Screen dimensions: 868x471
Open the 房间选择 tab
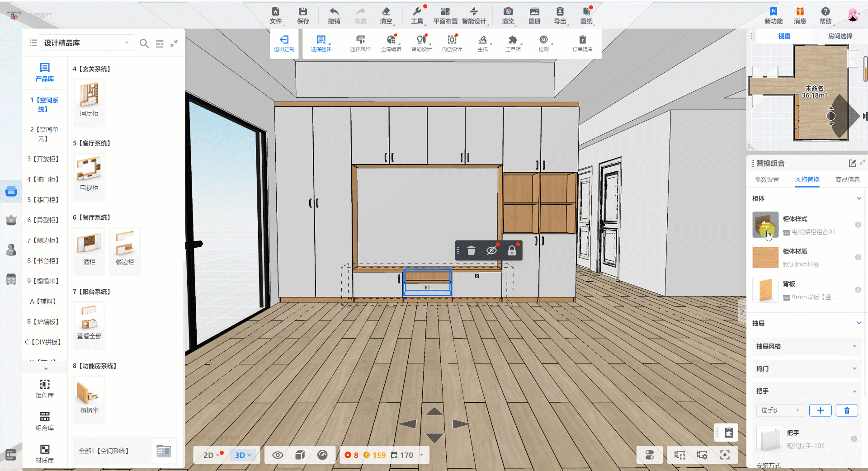pyautogui.click(x=840, y=36)
